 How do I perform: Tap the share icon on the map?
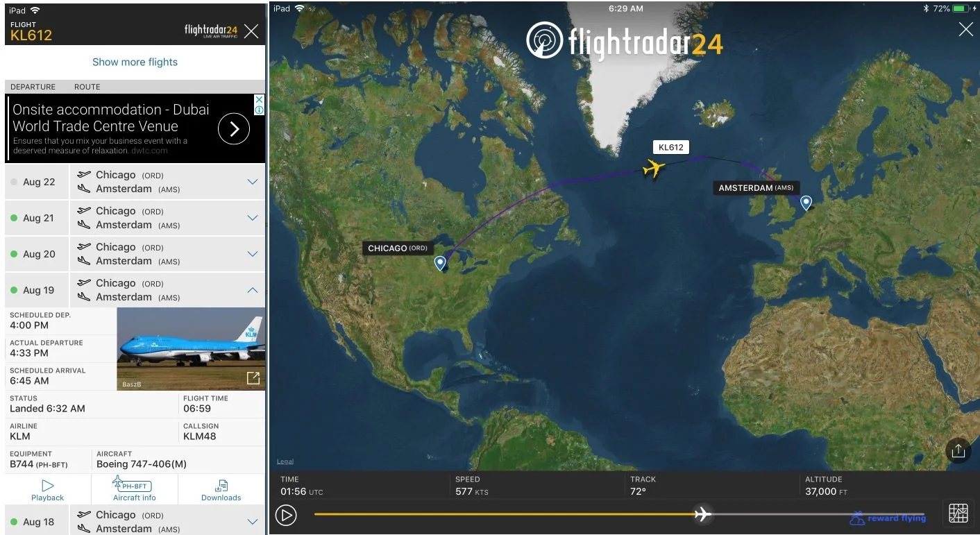[x=958, y=451]
